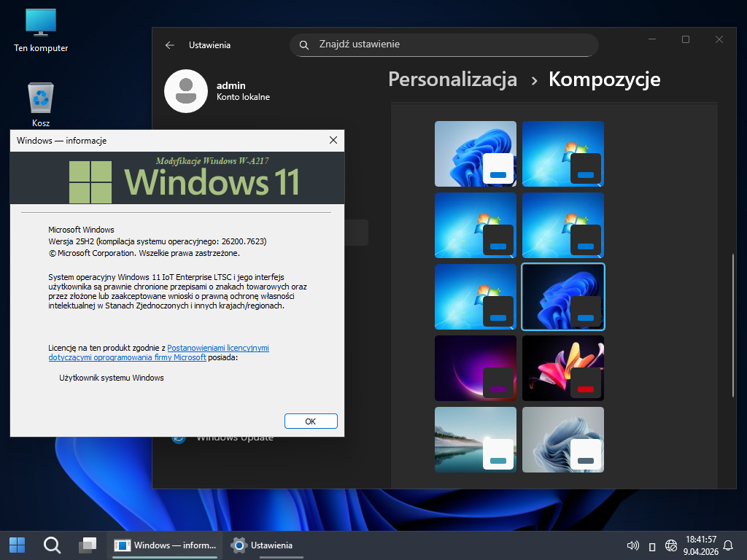This screenshot has height=560, width=747.
Task: Select the colorful flower theme with red accent
Action: click(x=562, y=368)
